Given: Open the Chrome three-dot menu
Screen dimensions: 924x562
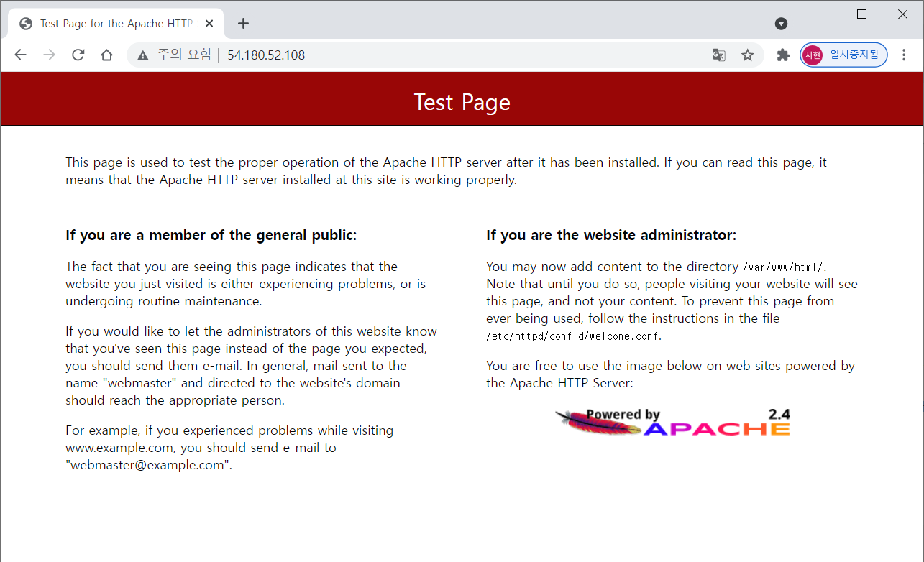Looking at the screenshot, I should [905, 55].
